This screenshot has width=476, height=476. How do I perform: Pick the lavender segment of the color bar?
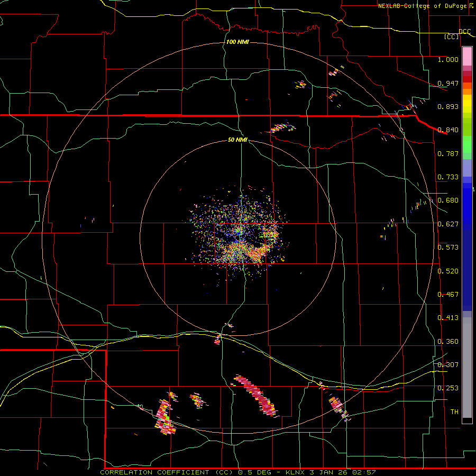coord(467,168)
